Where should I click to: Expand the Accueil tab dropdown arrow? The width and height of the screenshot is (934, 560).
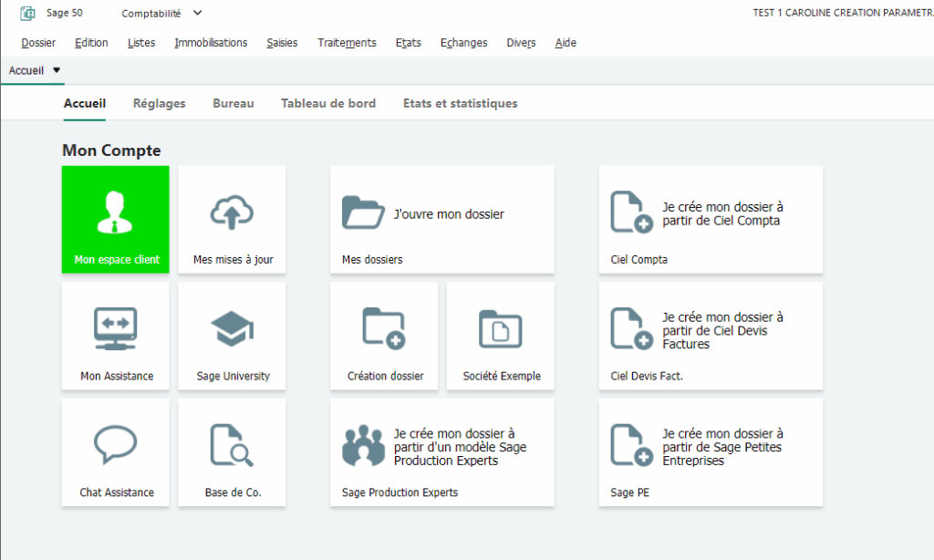[x=57, y=70]
